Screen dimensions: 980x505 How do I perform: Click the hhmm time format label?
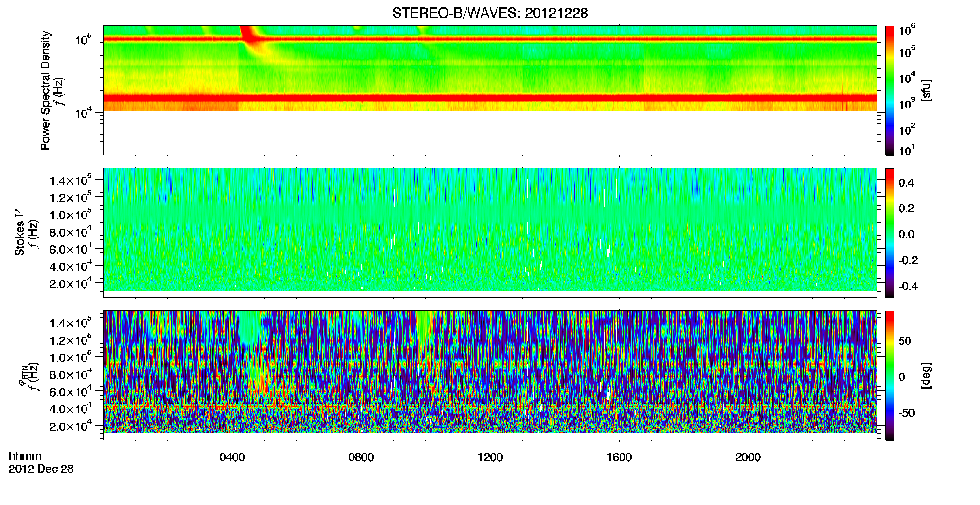25,456
